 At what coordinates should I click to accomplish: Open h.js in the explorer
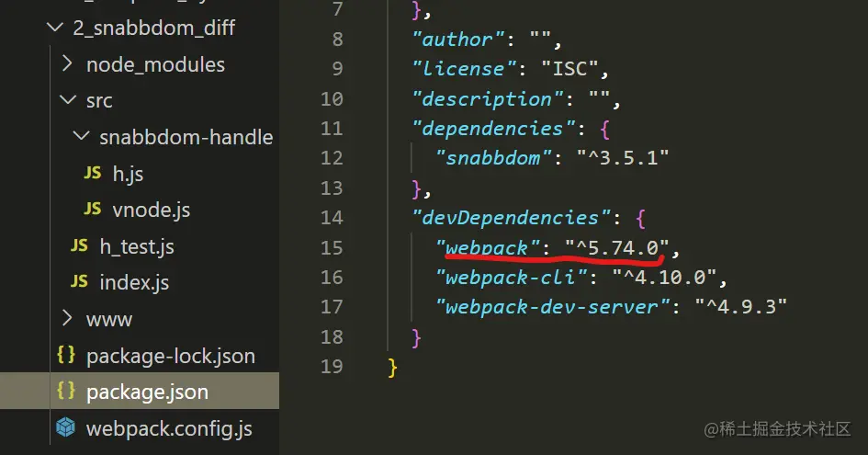pyautogui.click(x=128, y=174)
